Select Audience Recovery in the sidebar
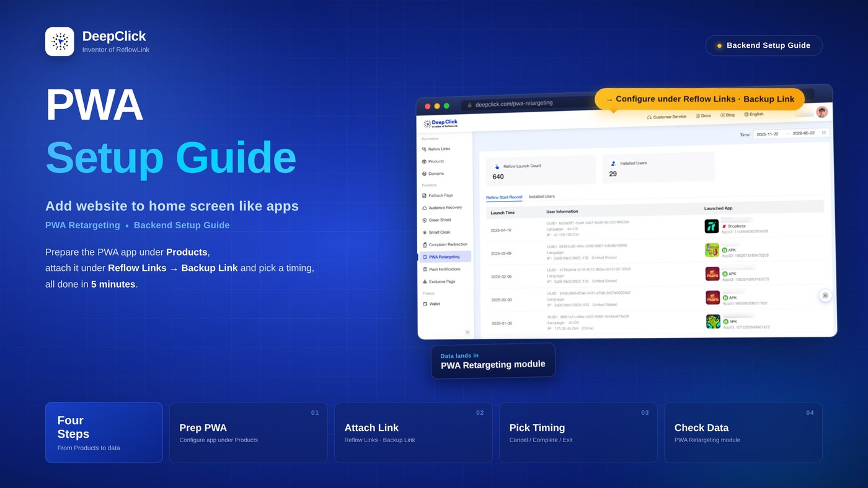868x488 pixels. click(x=442, y=208)
